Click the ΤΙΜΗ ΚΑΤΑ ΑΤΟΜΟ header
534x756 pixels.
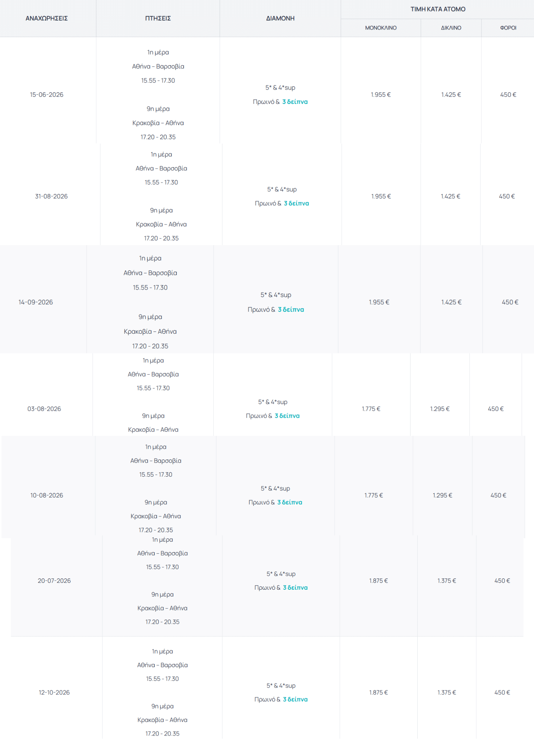pyautogui.click(x=438, y=9)
